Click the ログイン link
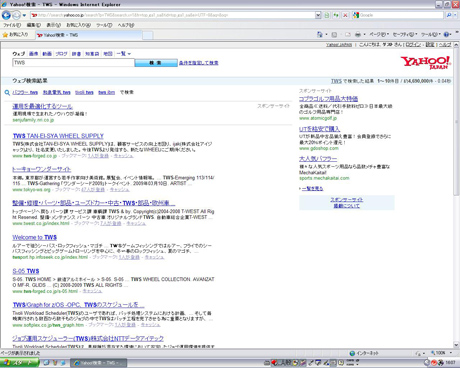The height and width of the screenshot is (368, 460). coord(414,45)
